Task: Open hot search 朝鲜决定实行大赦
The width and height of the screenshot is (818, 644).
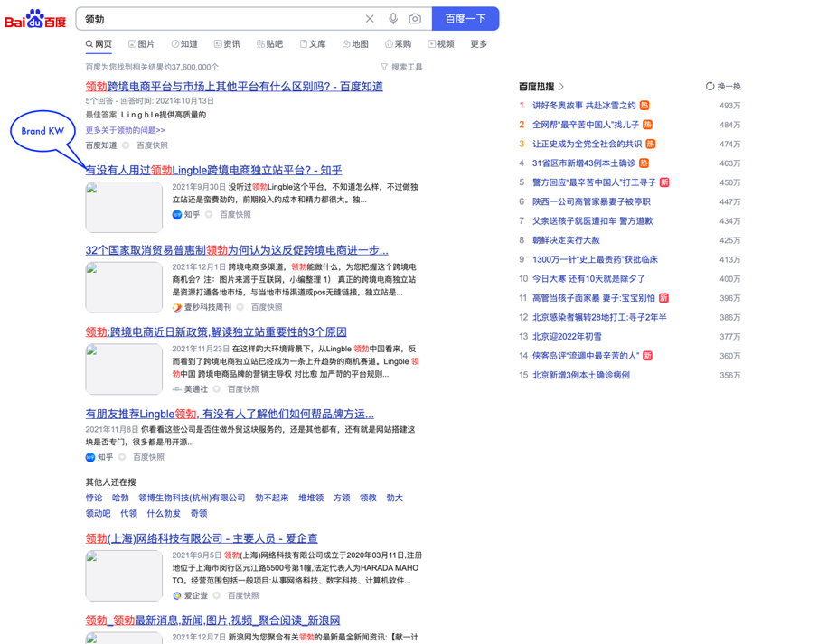Action: (566, 240)
